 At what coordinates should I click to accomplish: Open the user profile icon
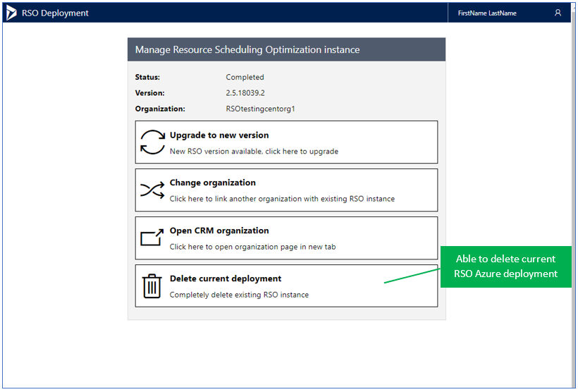[x=558, y=13]
